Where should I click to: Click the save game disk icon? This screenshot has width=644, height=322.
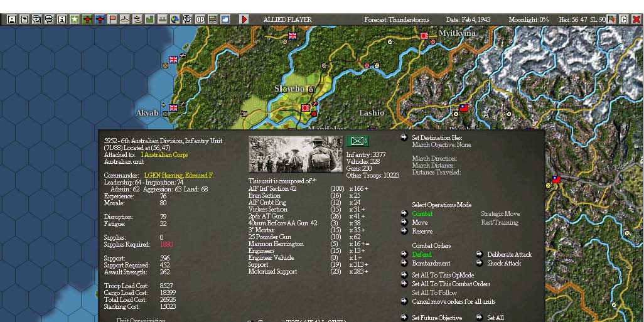pyautogui.click(x=12, y=19)
